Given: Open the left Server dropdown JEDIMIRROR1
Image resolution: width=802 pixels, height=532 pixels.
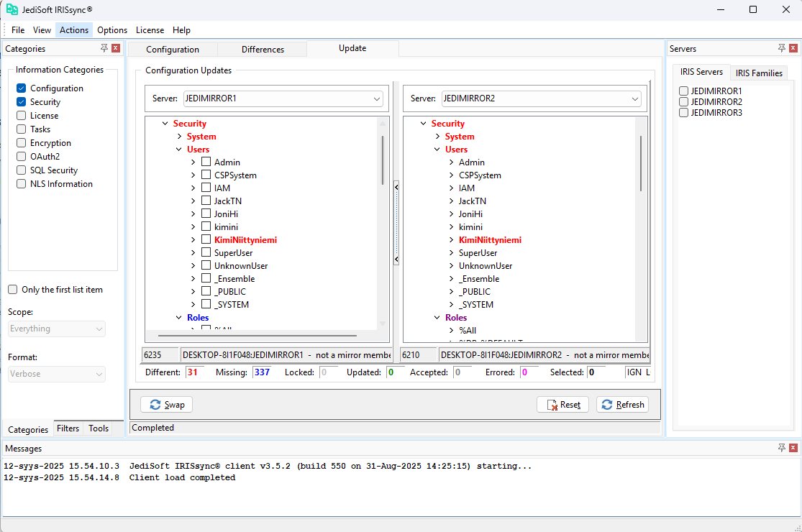Looking at the screenshot, I should click(283, 98).
